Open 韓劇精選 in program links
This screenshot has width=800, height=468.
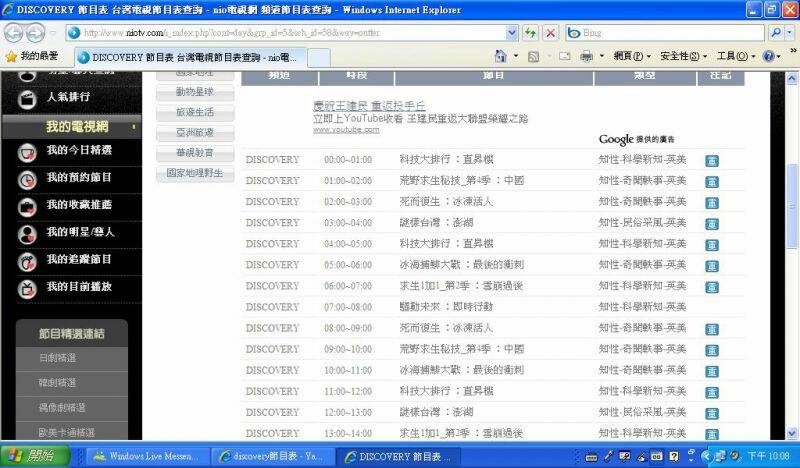click(58, 383)
